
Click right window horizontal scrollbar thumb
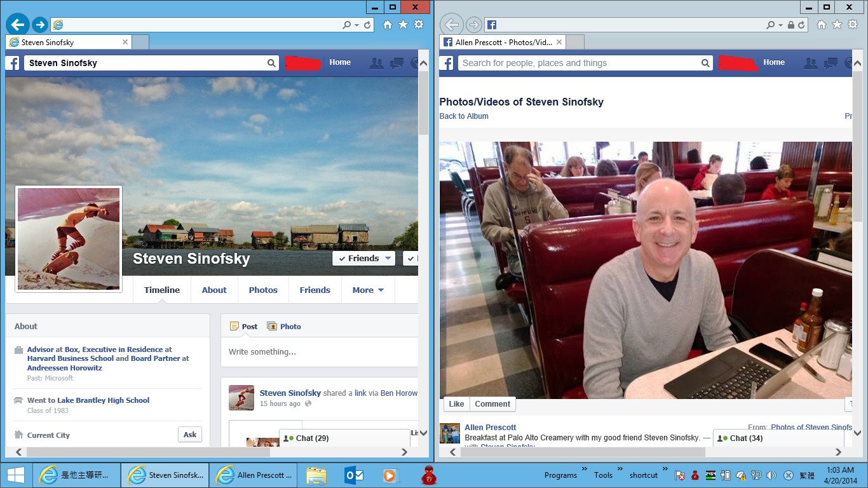pyautogui.click(x=581, y=452)
